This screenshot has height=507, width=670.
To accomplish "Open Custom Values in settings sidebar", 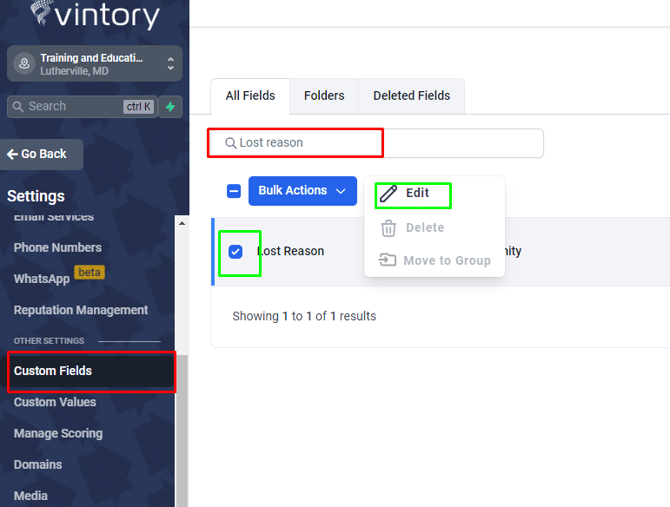I will [x=55, y=402].
